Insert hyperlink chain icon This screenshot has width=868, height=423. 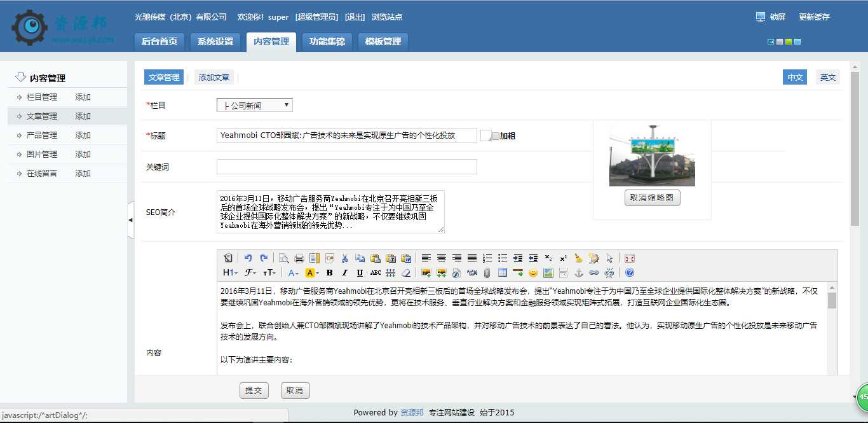(x=593, y=273)
